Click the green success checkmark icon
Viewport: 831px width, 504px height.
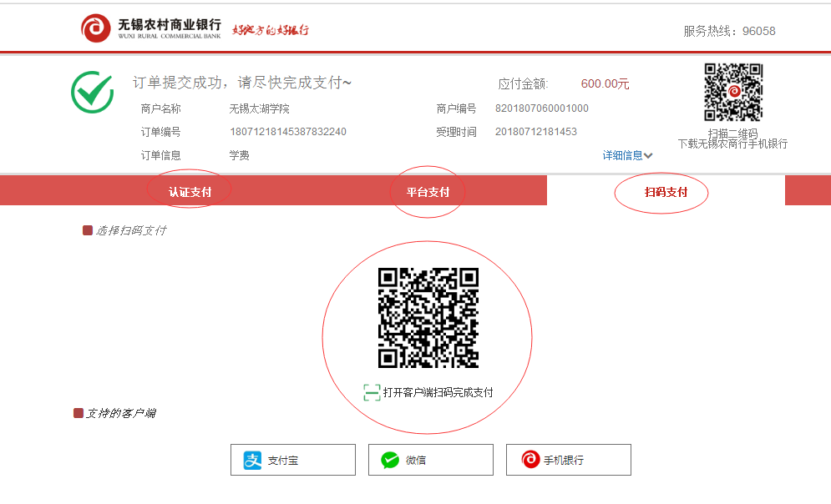[x=92, y=92]
